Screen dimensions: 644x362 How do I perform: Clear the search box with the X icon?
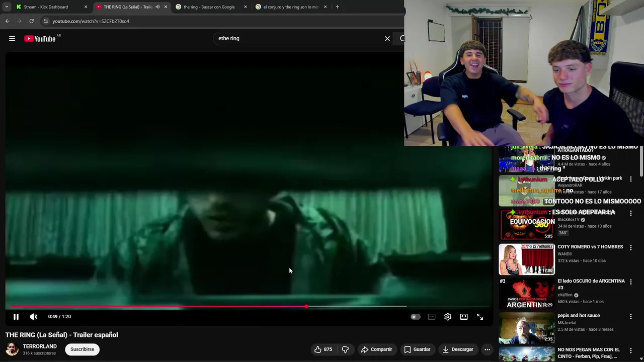[x=387, y=38]
